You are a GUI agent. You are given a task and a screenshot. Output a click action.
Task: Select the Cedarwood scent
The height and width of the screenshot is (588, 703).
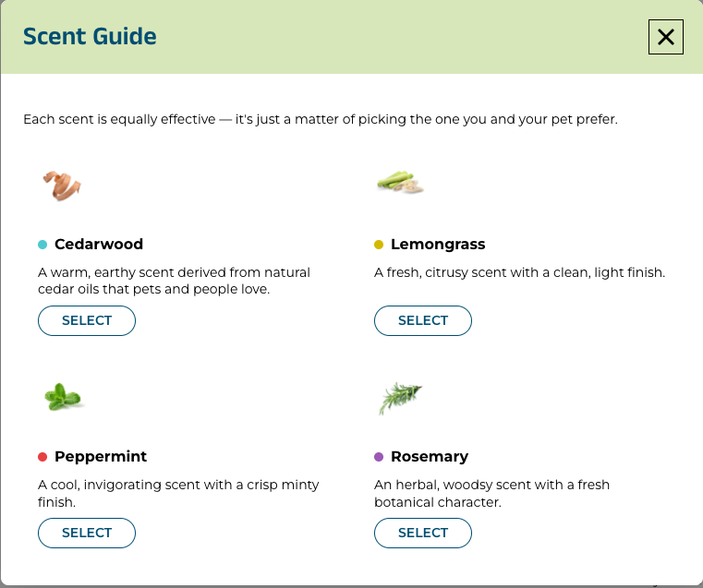87,320
